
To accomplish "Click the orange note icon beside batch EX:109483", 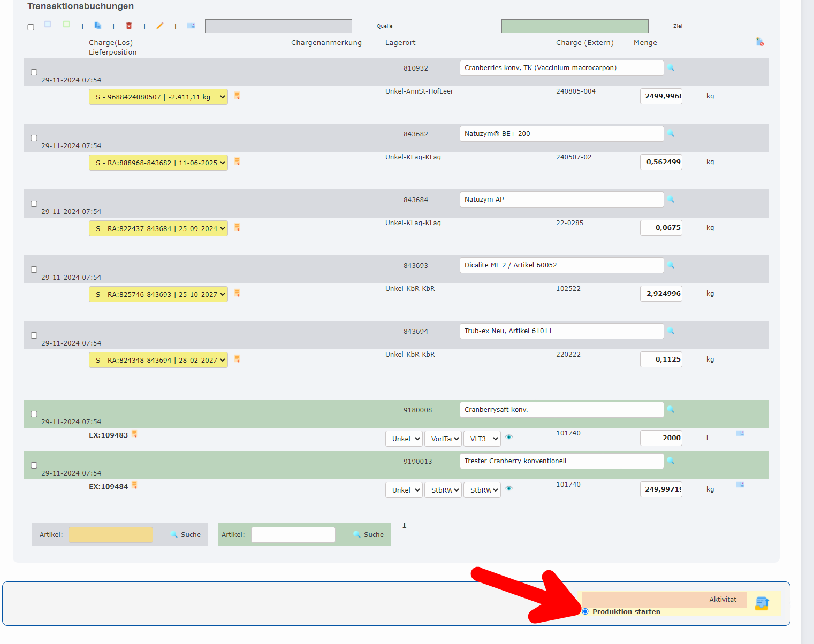I will click(x=134, y=434).
